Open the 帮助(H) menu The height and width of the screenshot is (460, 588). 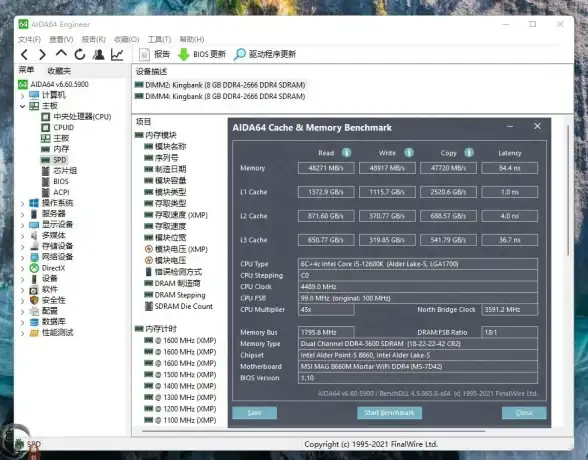pyautogui.click(x=192, y=39)
